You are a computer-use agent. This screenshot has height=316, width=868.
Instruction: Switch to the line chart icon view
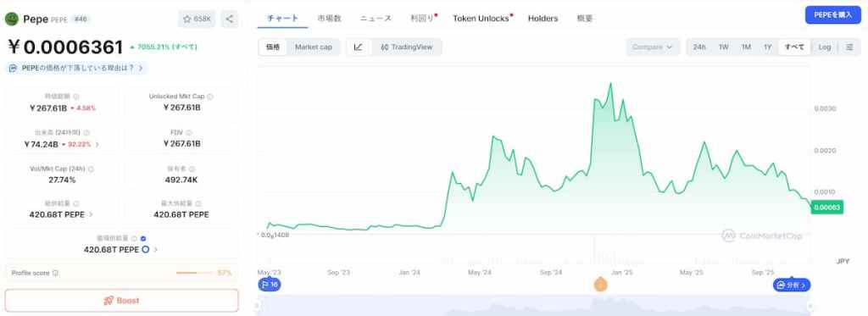[359, 47]
